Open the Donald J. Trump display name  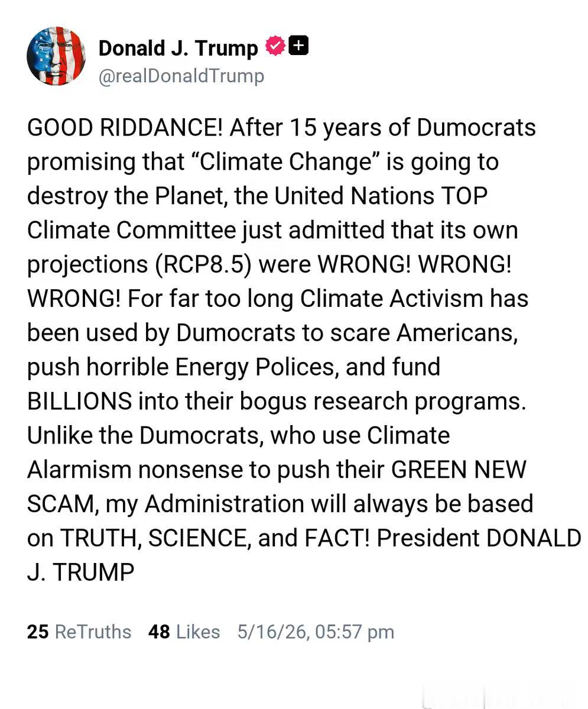pos(178,47)
